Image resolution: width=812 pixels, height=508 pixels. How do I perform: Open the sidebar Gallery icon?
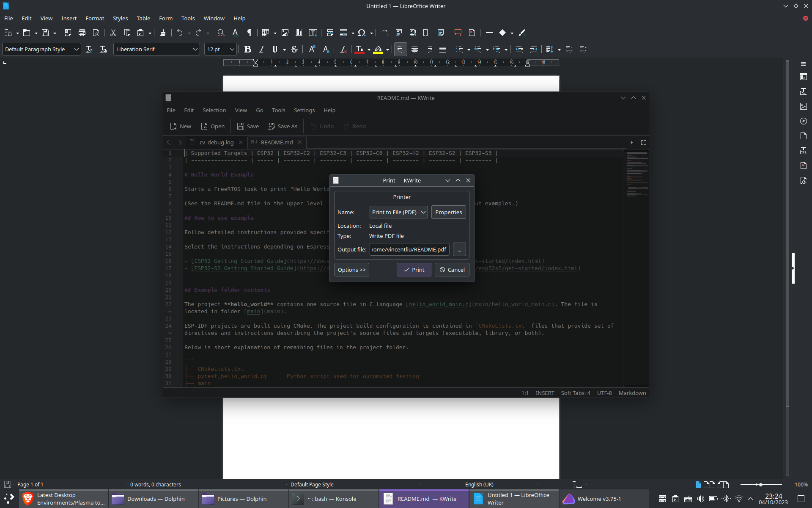(803, 106)
